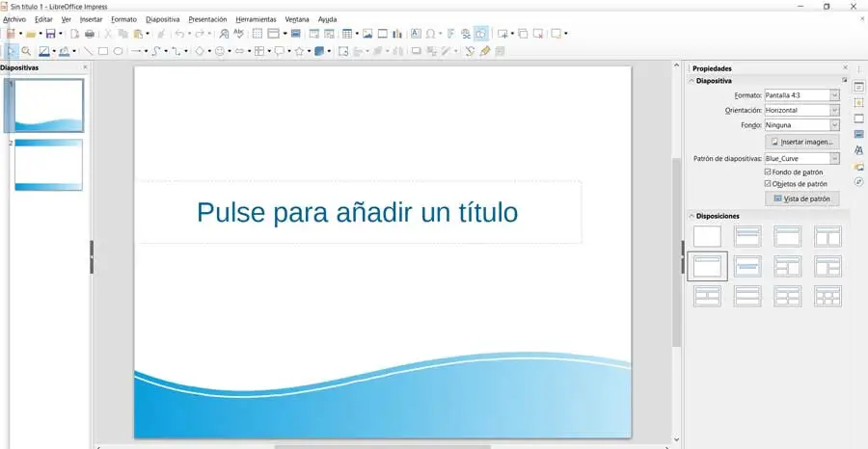Open the Patrón de diapositivas Blue_Curve dropdown
The image size is (868, 449).
pyautogui.click(x=801, y=158)
